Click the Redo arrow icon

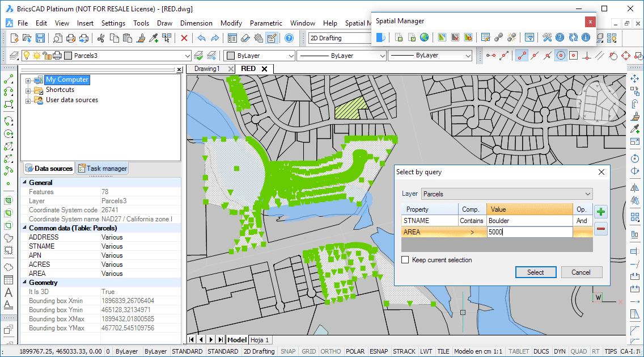[x=214, y=38]
